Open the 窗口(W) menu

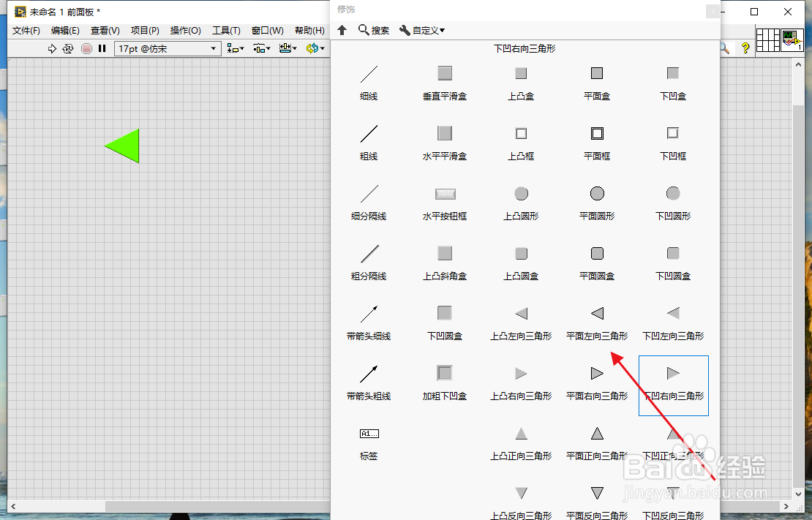(268, 31)
